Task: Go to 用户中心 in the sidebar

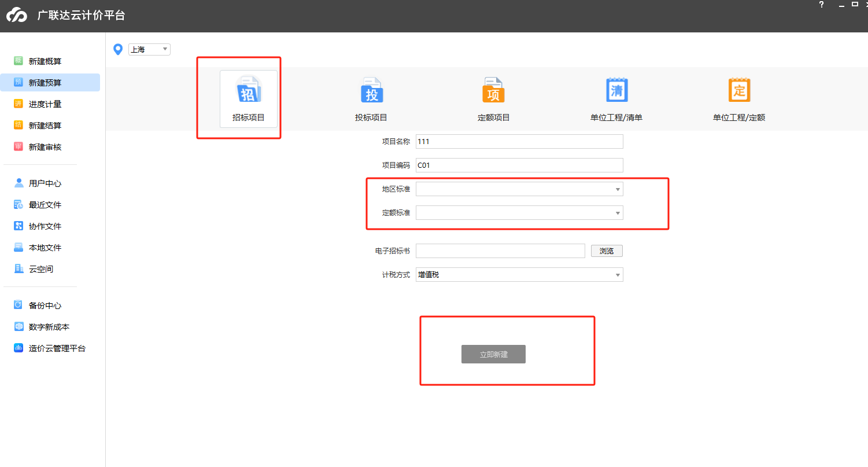Action: pyautogui.click(x=45, y=183)
